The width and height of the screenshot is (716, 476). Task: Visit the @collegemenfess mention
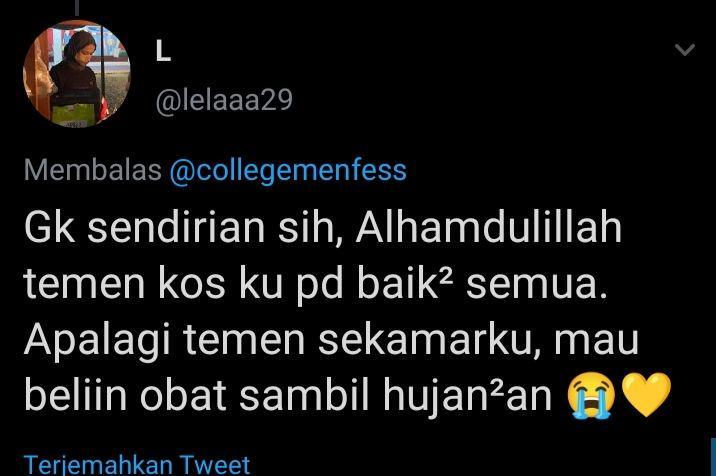click(x=288, y=170)
